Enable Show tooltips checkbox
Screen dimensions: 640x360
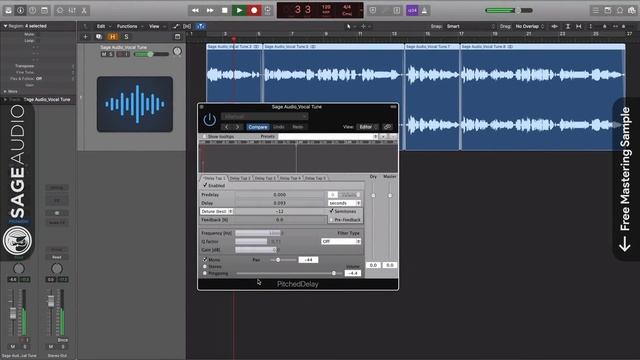204,137
